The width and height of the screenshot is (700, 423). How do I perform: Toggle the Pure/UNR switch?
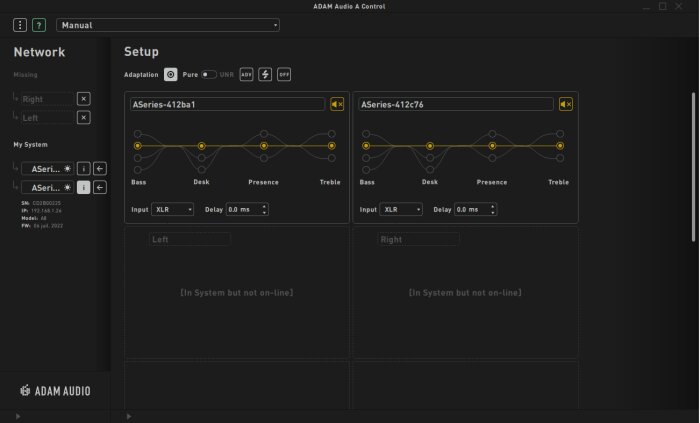click(x=208, y=75)
